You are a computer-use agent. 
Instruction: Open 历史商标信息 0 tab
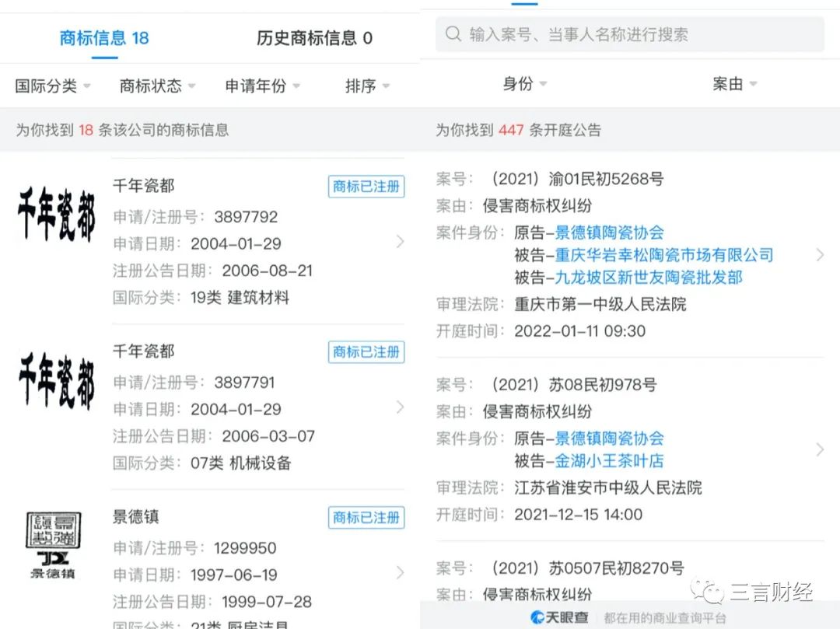(x=314, y=38)
